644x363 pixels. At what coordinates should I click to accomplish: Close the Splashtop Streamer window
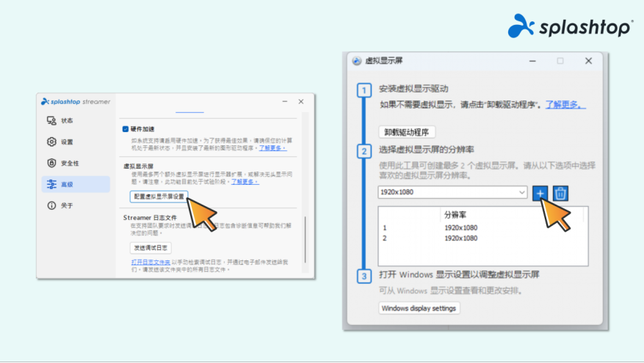point(301,101)
